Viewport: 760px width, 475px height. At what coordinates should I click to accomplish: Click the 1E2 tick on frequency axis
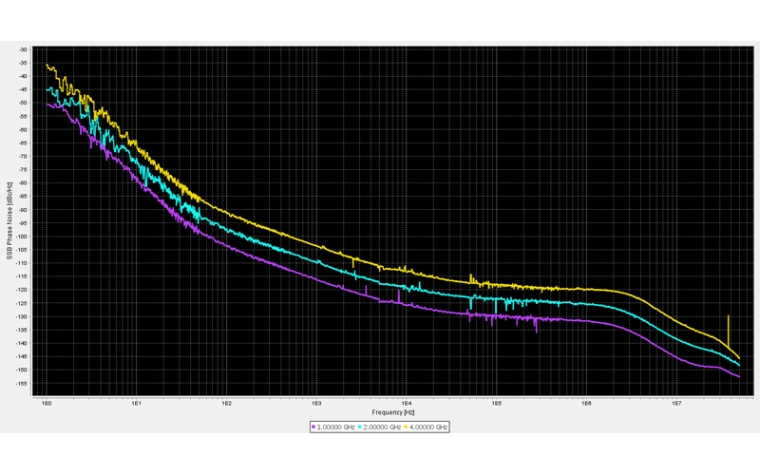click(x=226, y=405)
